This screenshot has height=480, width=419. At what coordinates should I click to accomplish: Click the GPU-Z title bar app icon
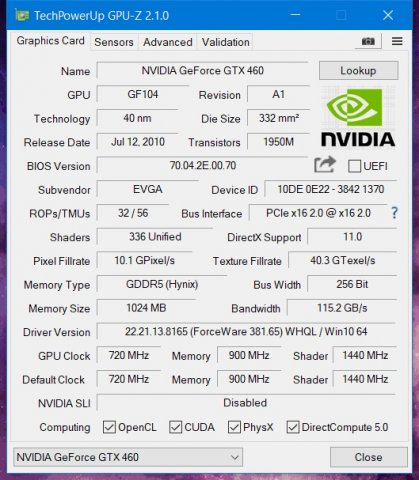(x=22, y=15)
